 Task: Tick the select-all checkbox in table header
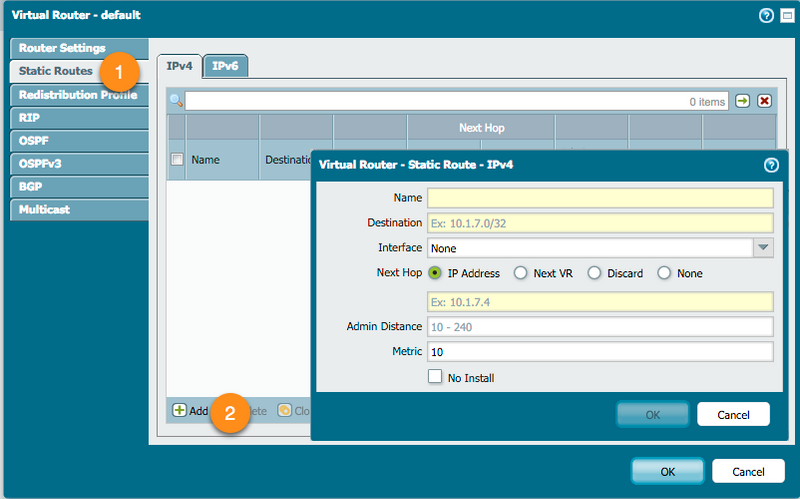[177, 159]
